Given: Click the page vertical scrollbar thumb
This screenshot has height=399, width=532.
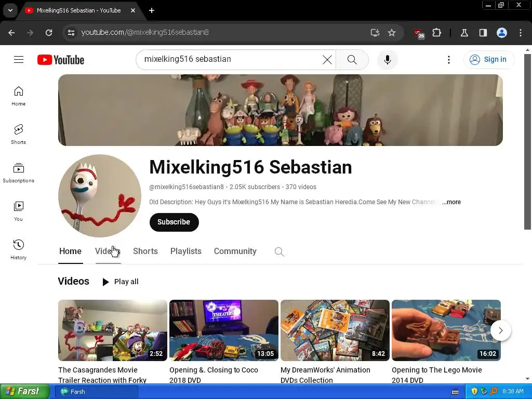Looking at the screenshot, I should [527, 141].
